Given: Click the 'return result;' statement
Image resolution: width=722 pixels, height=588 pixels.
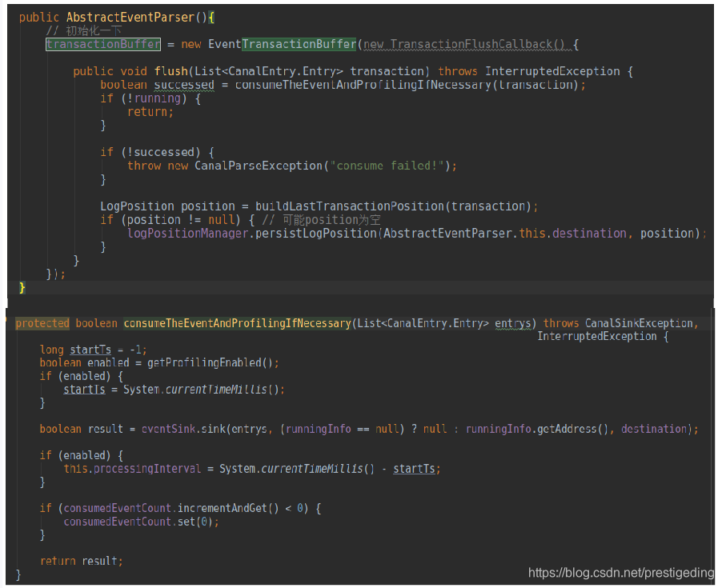Looking at the screenshot, I should [x=82, y=562].
